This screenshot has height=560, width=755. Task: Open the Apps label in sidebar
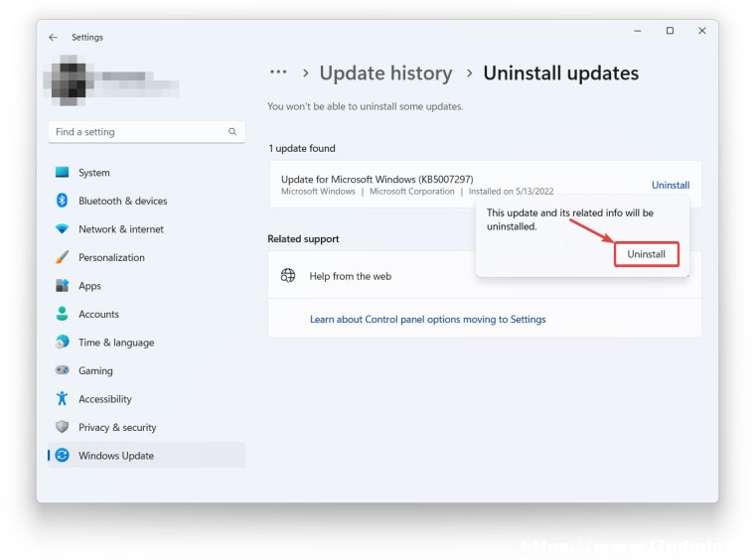click(90, 286)
